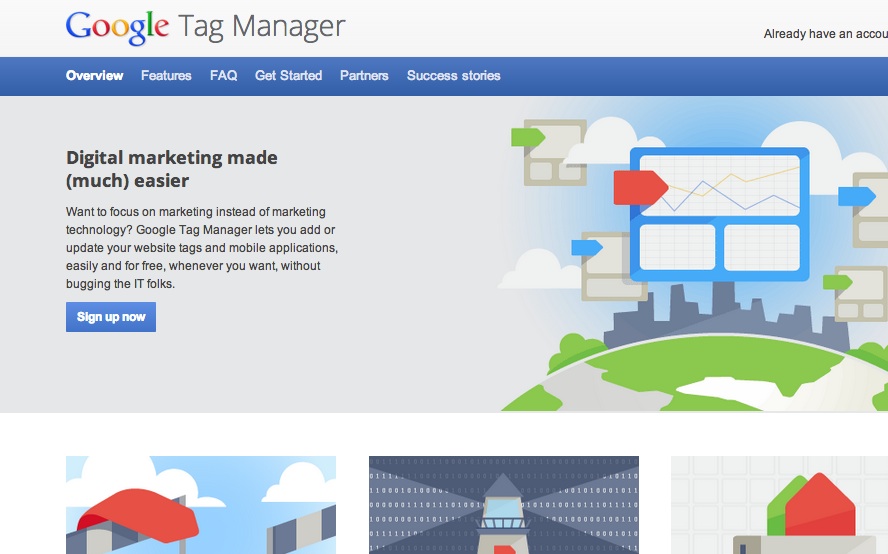
Task: Click the Sign up now button
Action: tap(111, 317)
